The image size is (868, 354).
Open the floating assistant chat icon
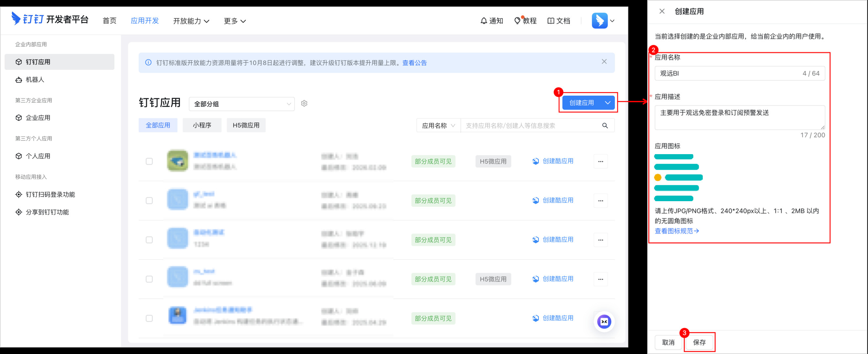tap(604, 322)
